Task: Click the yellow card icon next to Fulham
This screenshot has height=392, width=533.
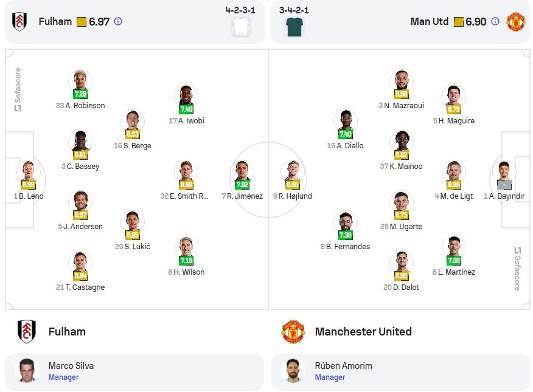Action: point(82,22)
